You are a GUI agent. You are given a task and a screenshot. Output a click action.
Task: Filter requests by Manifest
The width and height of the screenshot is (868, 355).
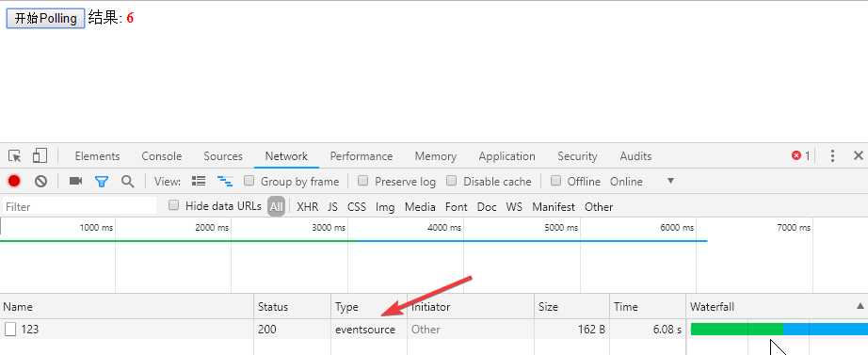tap(554, 207)
